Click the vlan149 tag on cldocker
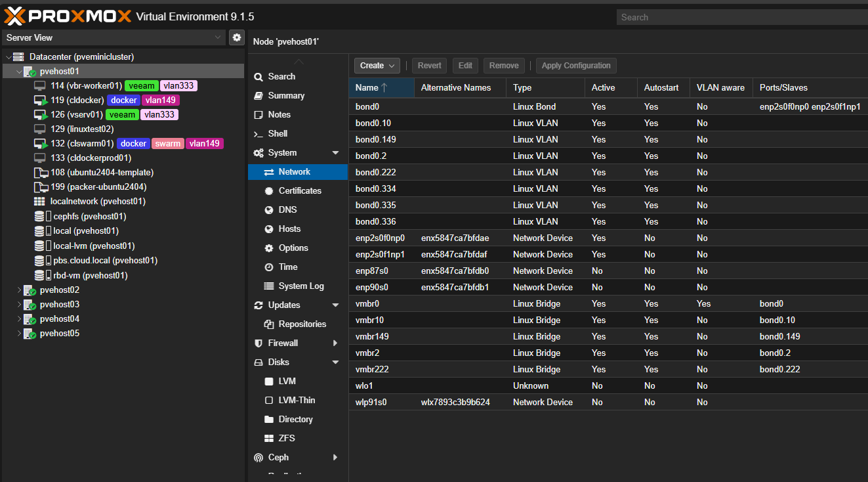 coord(161,100)
